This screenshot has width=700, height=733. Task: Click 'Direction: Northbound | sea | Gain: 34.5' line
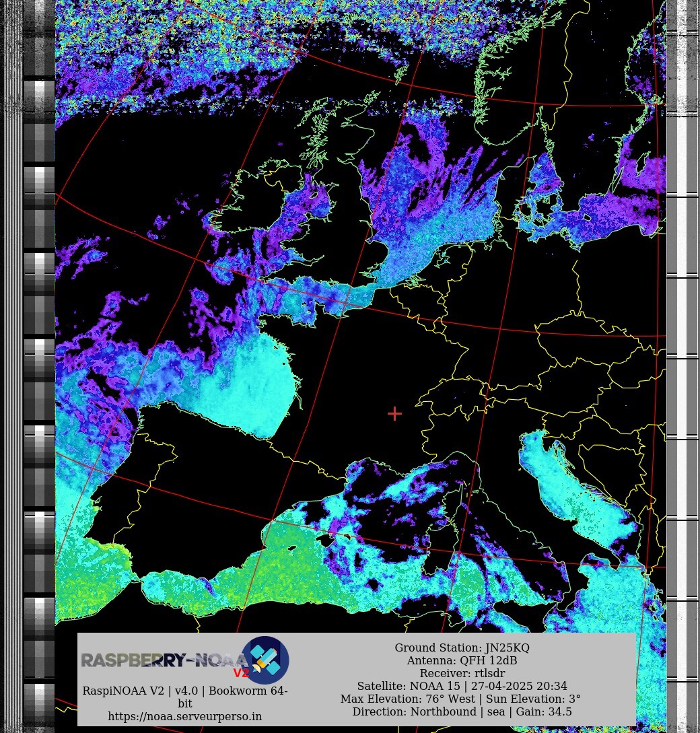[462, 711]
